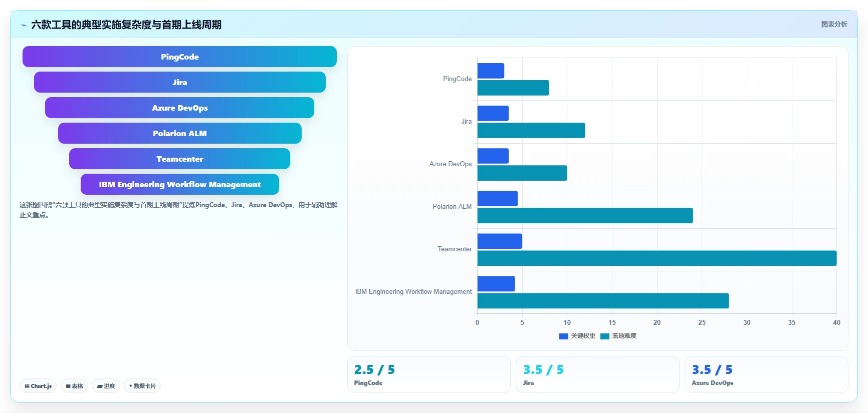
Task: Click Polarion ALM teal 落地难度 bar
Action: (x=585, y=215)
